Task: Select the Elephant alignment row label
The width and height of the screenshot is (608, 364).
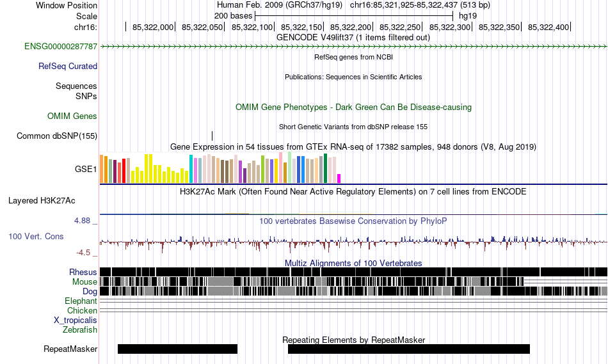Action: [x=81, y=301]
